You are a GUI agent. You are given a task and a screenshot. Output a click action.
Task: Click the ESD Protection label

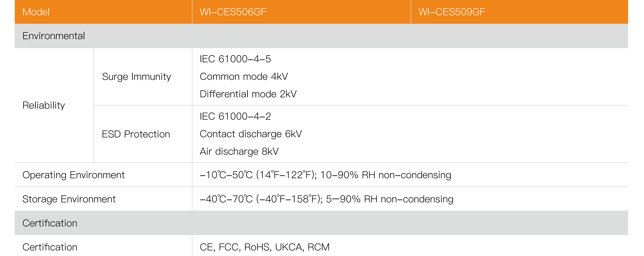136,134
